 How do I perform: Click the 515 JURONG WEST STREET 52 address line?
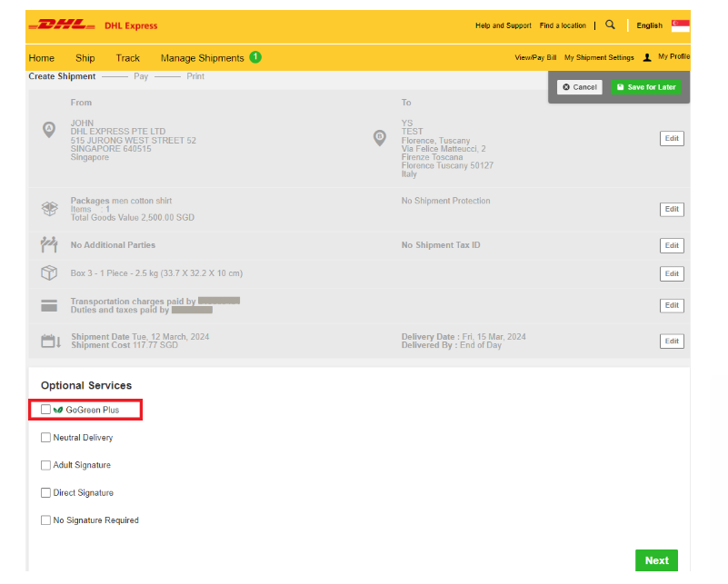[x=134, y=140]
